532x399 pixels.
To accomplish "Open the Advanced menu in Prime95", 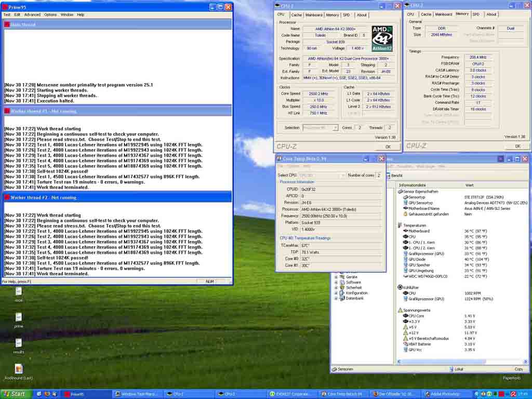I will [32, 15].
